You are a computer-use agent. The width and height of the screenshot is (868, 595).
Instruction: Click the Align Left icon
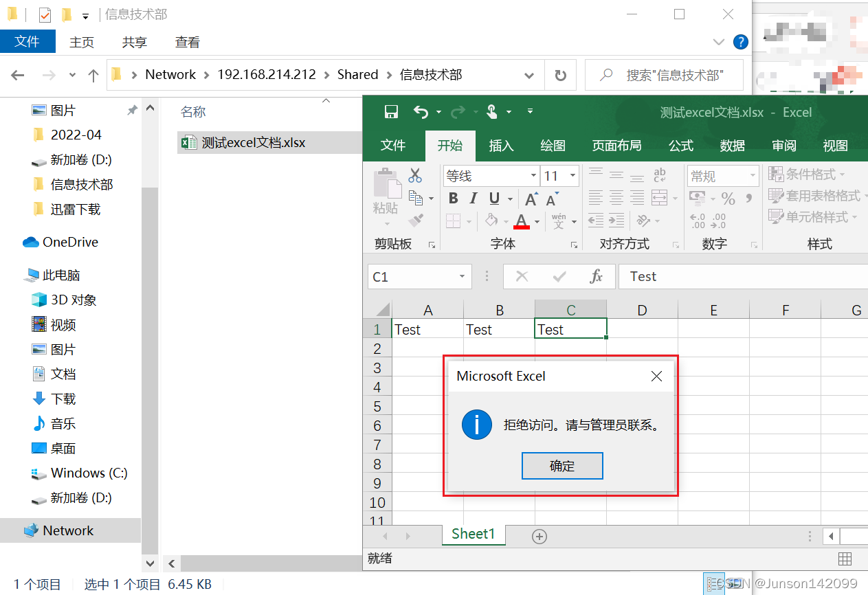pos(596,198)
